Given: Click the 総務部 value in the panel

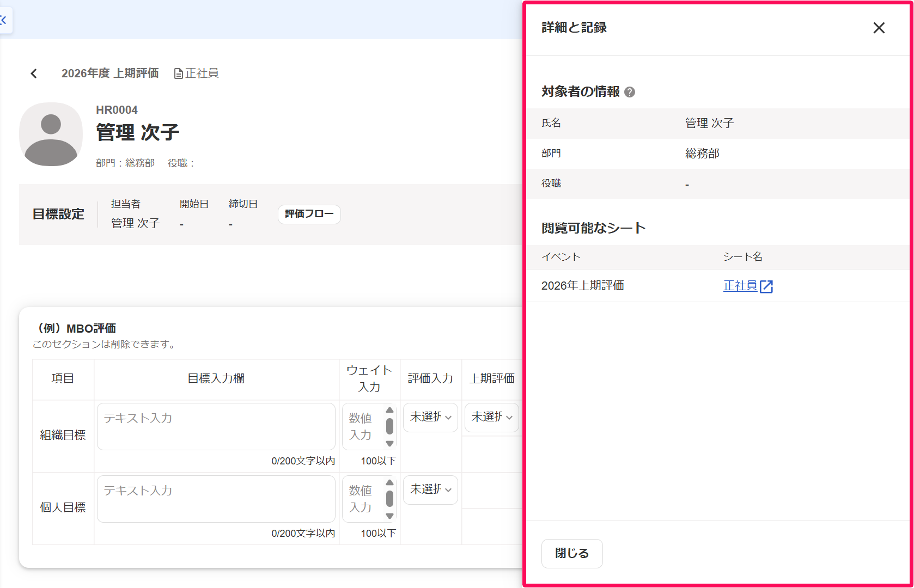Looking at the screenshot, I should coord(702,154).
